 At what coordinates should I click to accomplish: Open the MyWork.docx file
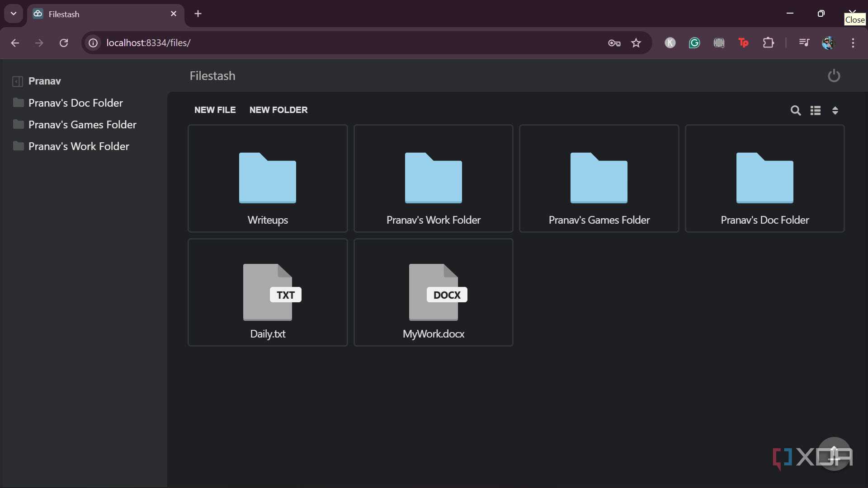click(433, 292)
